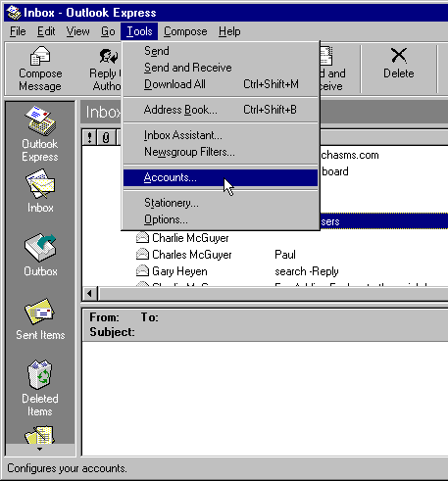The image size is (448, 481).
Task: Click the envelope icon beside Gary Heyen
Action: click(142, 271)
